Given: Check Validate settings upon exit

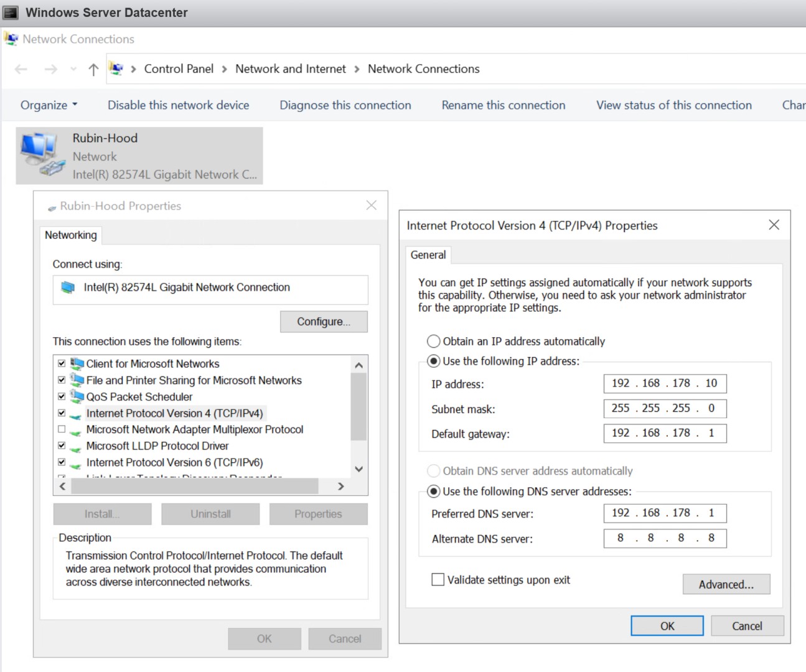Looking at the screenshot, I should [x=438, y=579].
